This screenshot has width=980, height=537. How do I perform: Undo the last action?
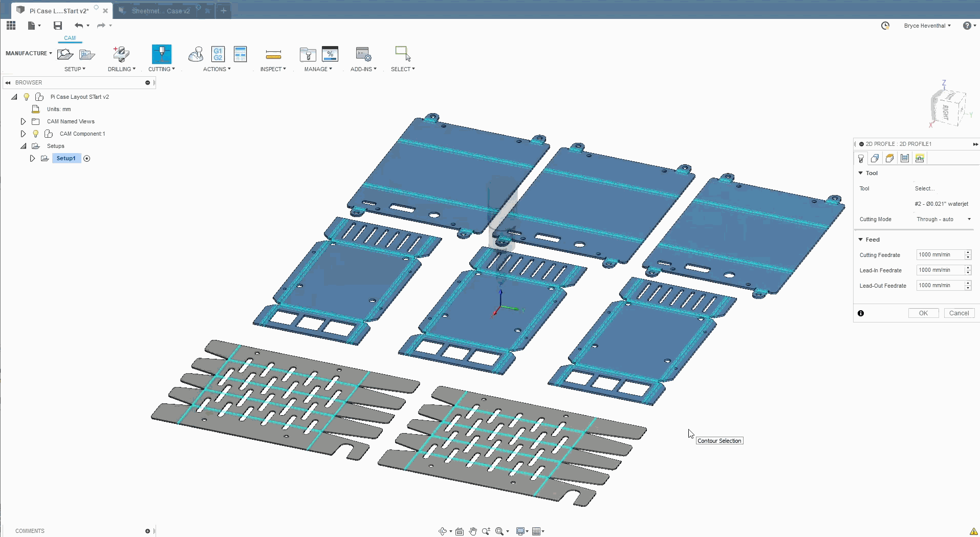click(78, 26)
